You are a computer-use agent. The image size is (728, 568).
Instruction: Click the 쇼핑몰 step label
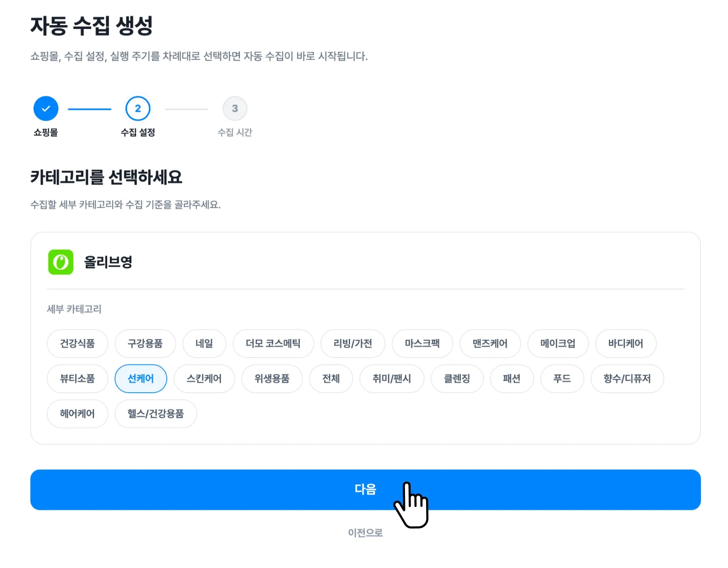(46, 132)
